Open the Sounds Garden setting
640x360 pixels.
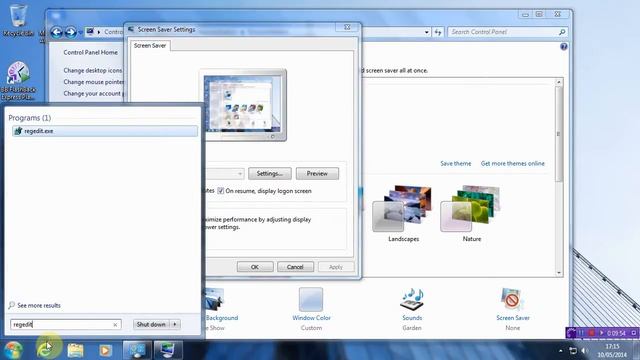[x=412, y=309]
